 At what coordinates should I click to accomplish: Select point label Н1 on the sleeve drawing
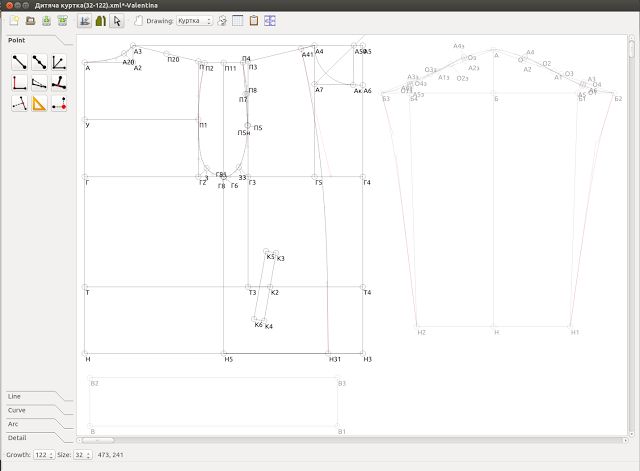pos(575,333)
